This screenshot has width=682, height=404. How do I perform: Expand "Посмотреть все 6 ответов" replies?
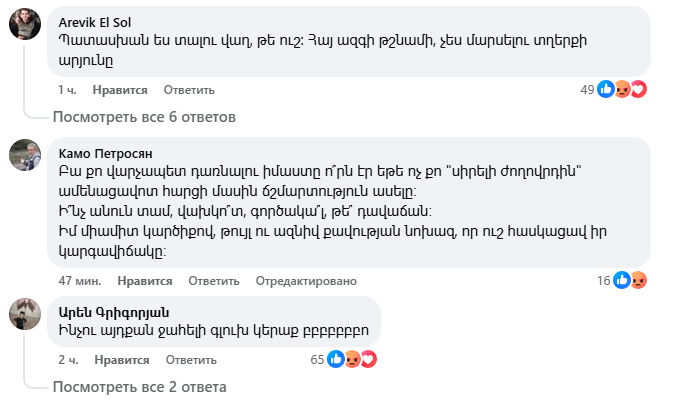[x=144, y=116]
